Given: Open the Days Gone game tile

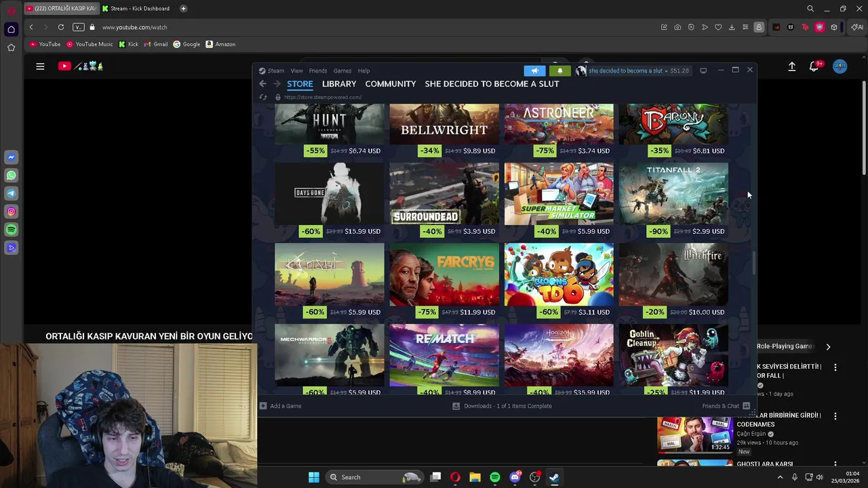Looking at the screenshot, I should pyautogui.click(x=330, y=193).
